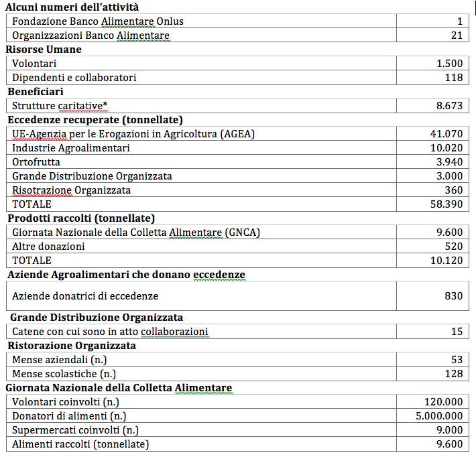Viewport: 476px width, 461px height.
Task: Select the value 1.500 for Volontari
Action: [x=450, y=64]
